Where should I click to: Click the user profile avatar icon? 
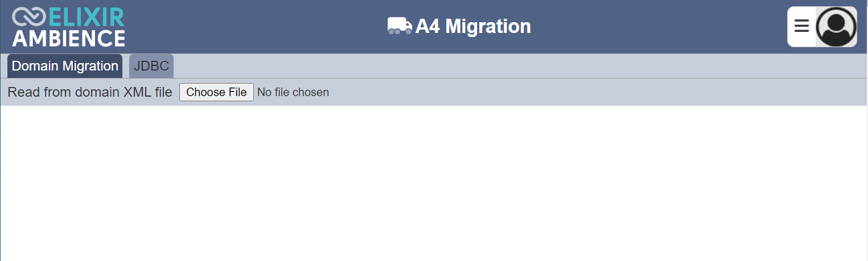(x=836, y=27)
